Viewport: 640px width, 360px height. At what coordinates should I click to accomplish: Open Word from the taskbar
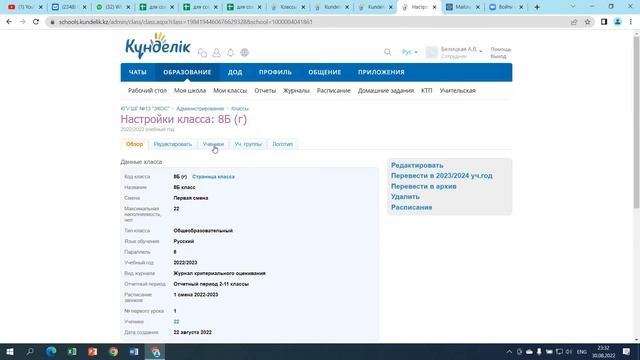(134, 351)
